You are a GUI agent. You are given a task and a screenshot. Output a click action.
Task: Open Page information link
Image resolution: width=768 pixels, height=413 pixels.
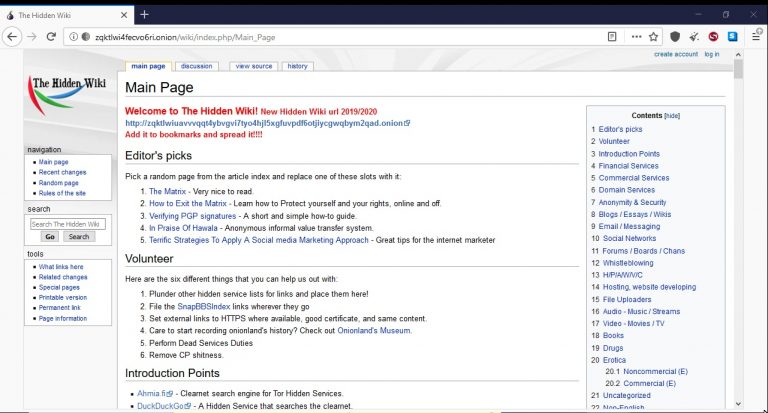click(63, 318)
